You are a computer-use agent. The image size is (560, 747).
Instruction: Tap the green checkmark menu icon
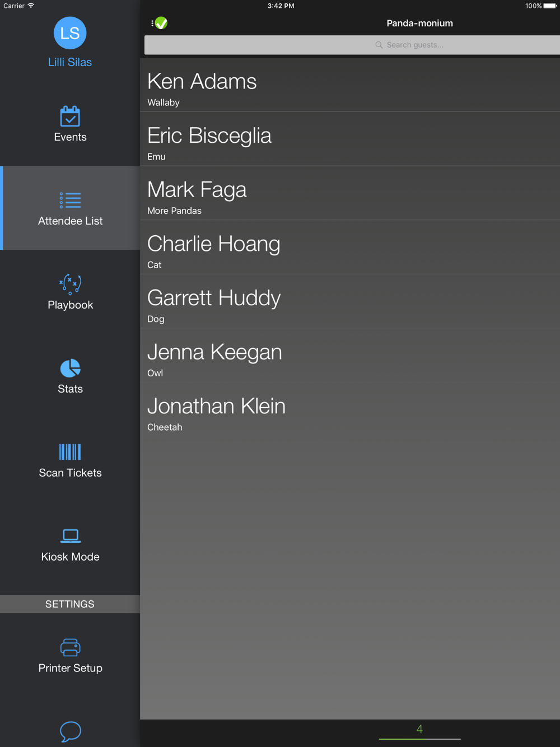(x=160, y=23)
